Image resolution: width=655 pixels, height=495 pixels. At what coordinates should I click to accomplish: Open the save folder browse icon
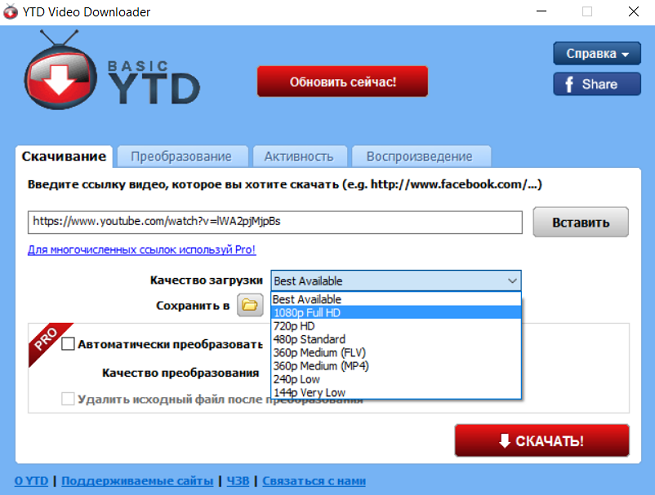point(250,305)
